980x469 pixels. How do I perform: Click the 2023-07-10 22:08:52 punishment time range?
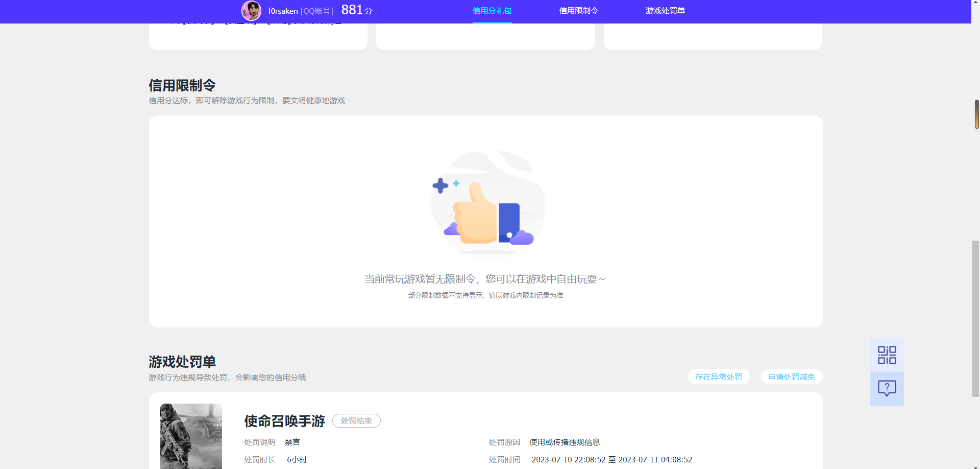[x=612, y=460]
